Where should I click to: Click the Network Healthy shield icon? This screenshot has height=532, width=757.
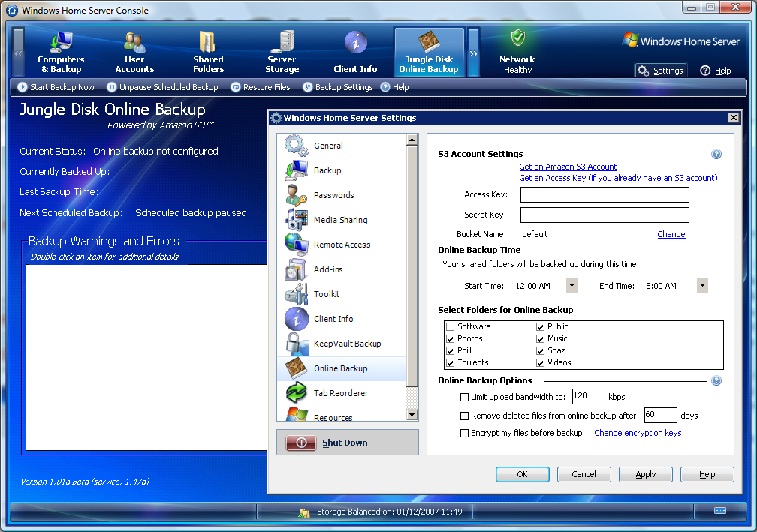pyautogui.click(x=518, y=38)
